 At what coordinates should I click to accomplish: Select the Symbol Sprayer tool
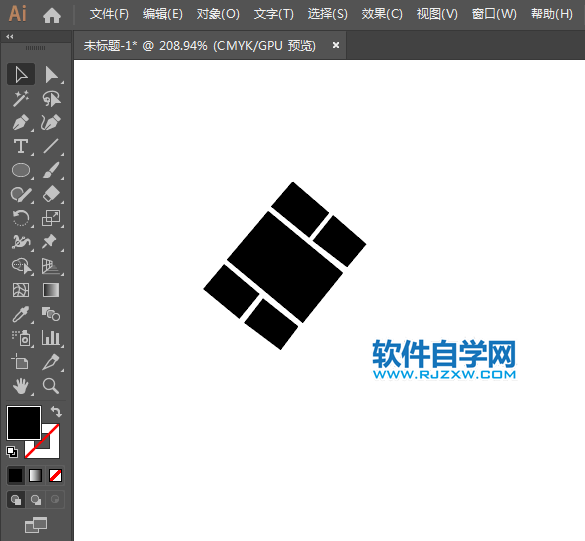pyautogui.click(x=22, y=338)
